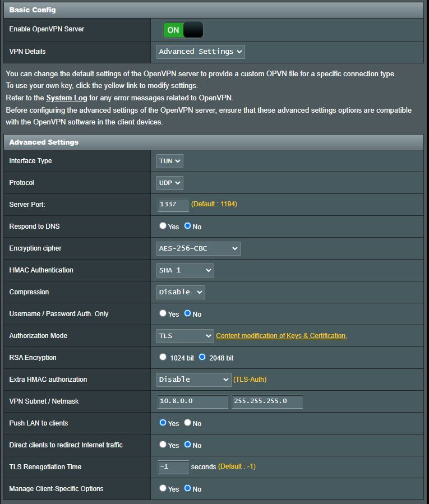Select Yes for Respond to DNS

pyautogui.click(x=163, y=226)
